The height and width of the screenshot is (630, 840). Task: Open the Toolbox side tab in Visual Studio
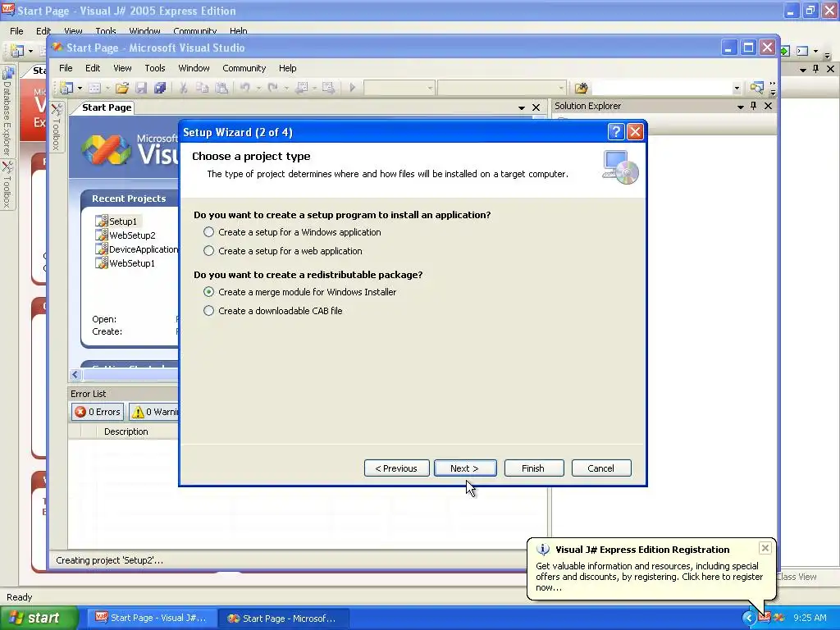(x=57, y=126)
